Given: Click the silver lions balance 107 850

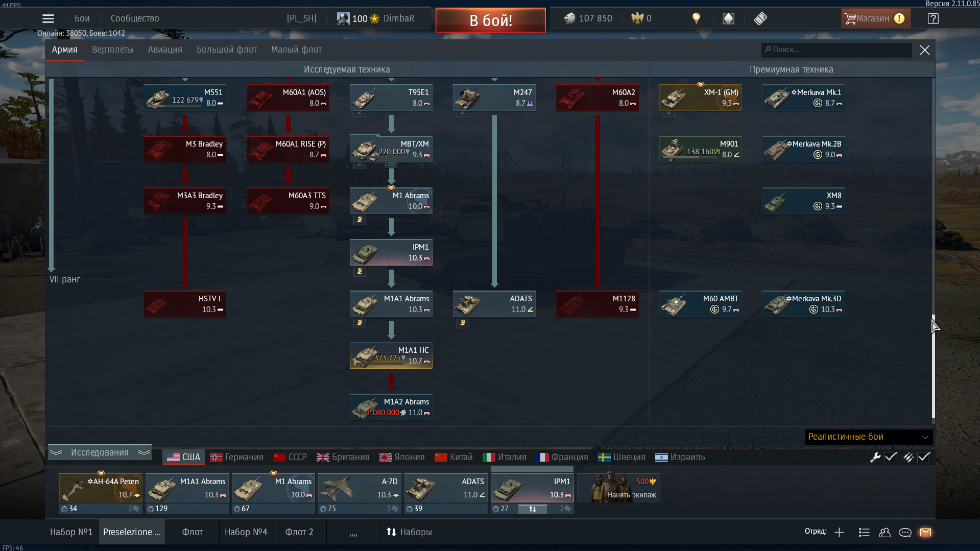Looking at the screenshot, I should tap(588, 18).
